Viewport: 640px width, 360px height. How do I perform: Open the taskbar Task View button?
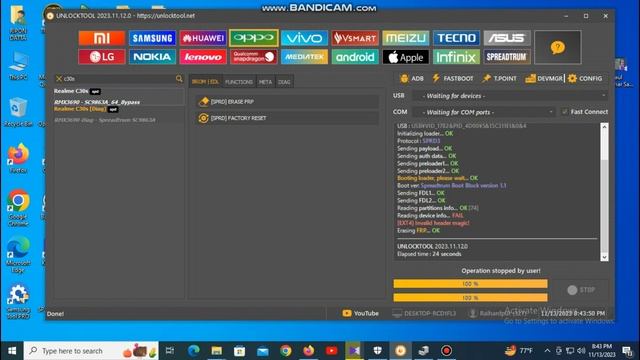pyautogui.click(x=169, y=351)
